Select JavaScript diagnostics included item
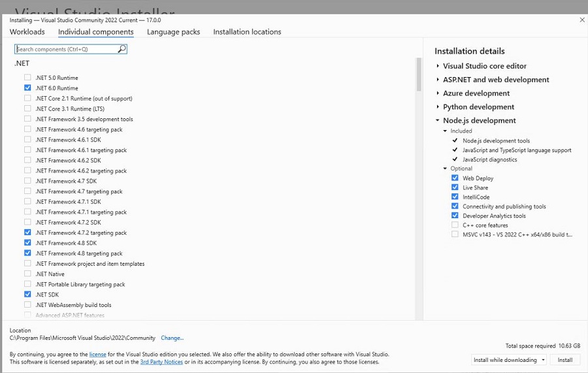This screenshot has height=373, width=588. [x=490, y=159]
